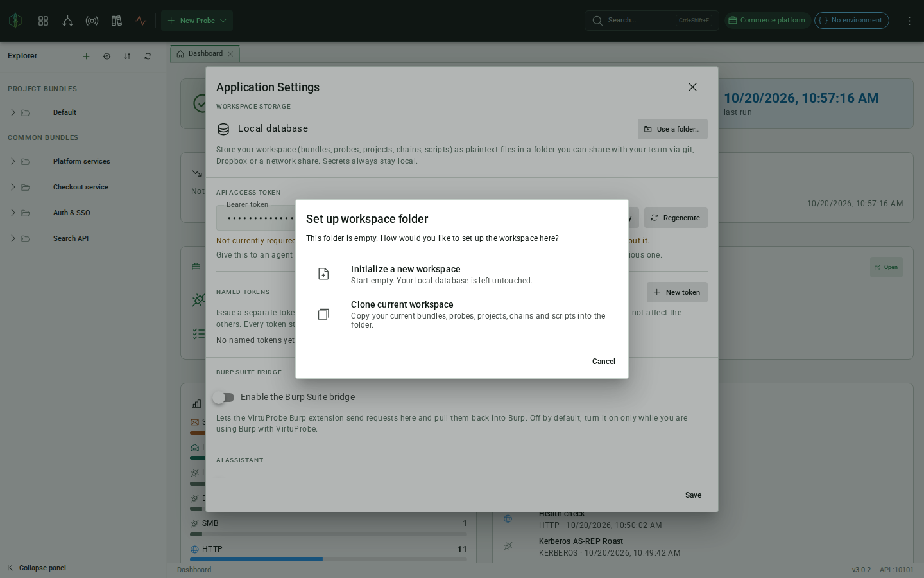Image resolution: width=924 pixels, height=578 pixels.
Task: Click the Regenerate token button
Action: click(676, 218)
